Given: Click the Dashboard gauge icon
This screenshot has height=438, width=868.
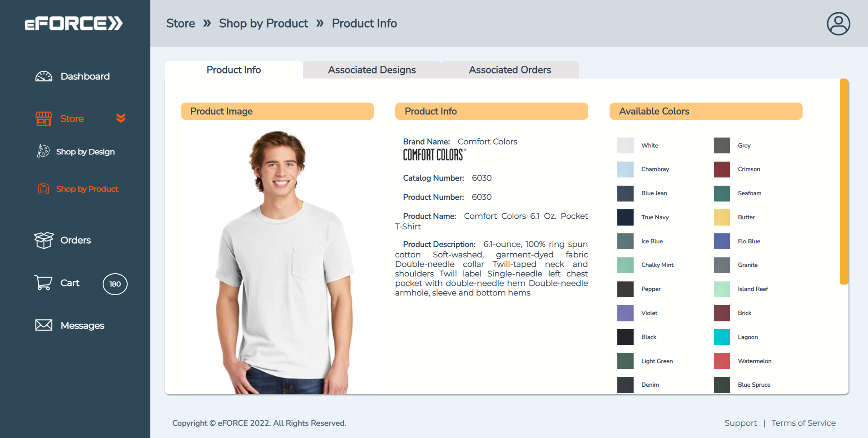Looking at the screenshot, I should click(44, 76).
